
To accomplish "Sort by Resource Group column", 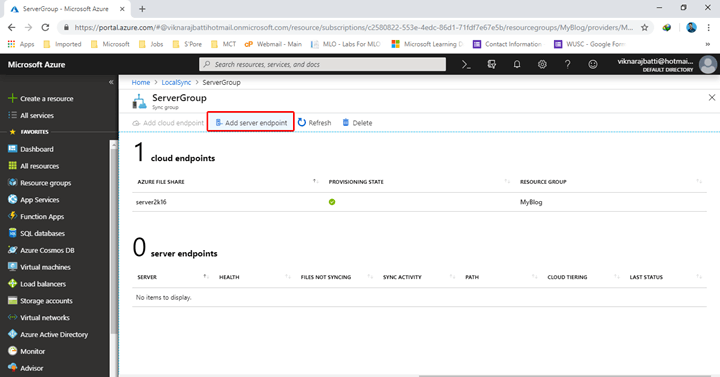I will [543, 182].
